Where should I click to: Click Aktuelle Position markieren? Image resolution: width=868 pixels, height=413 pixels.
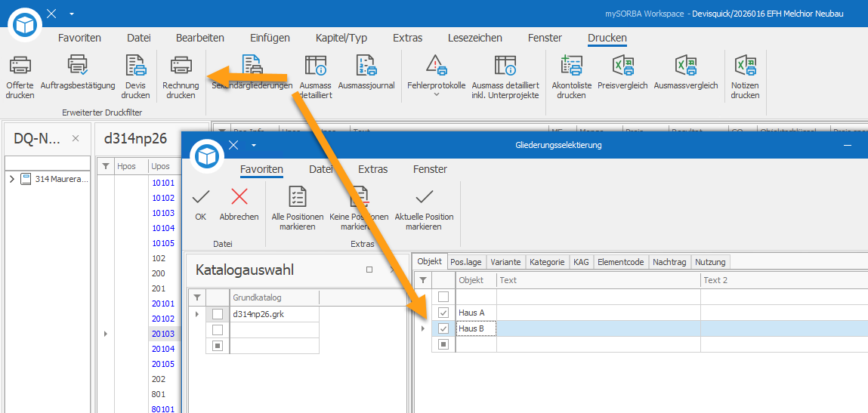pos(424,208)
